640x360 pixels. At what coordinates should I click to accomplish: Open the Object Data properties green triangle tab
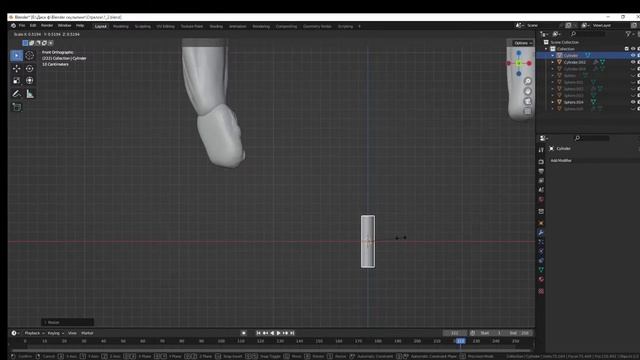click(541, 270)
